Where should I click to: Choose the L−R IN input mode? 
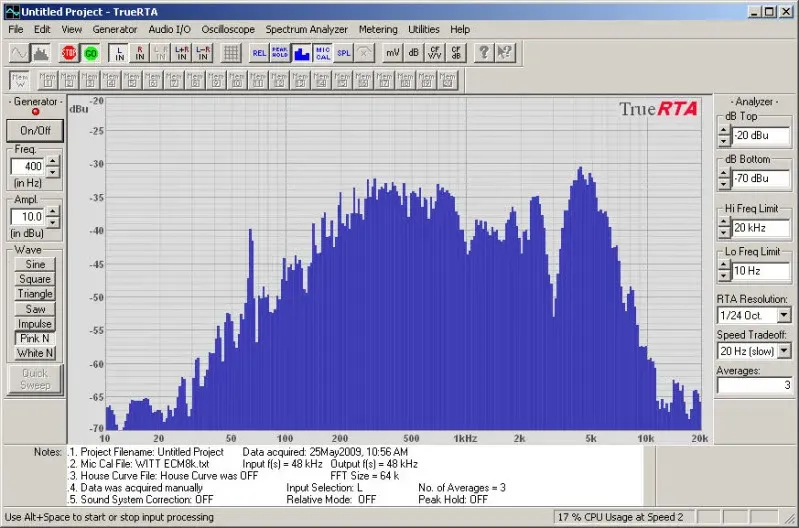(x=202, y=53)
